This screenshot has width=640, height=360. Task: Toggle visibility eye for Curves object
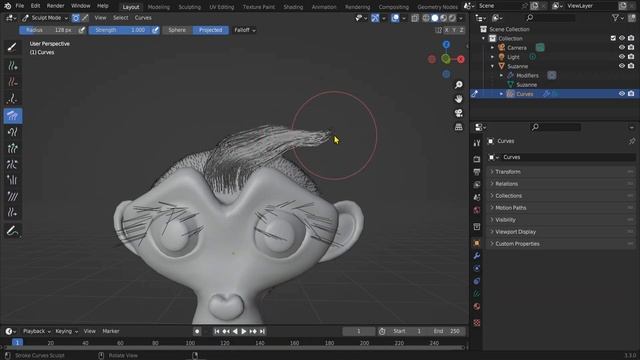622,94
